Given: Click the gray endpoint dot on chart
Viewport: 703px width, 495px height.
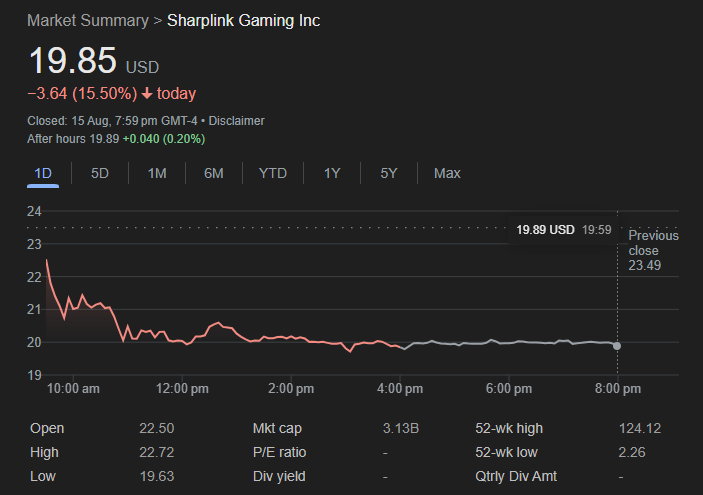Looking at the screenshot, I should click(617, 346).
